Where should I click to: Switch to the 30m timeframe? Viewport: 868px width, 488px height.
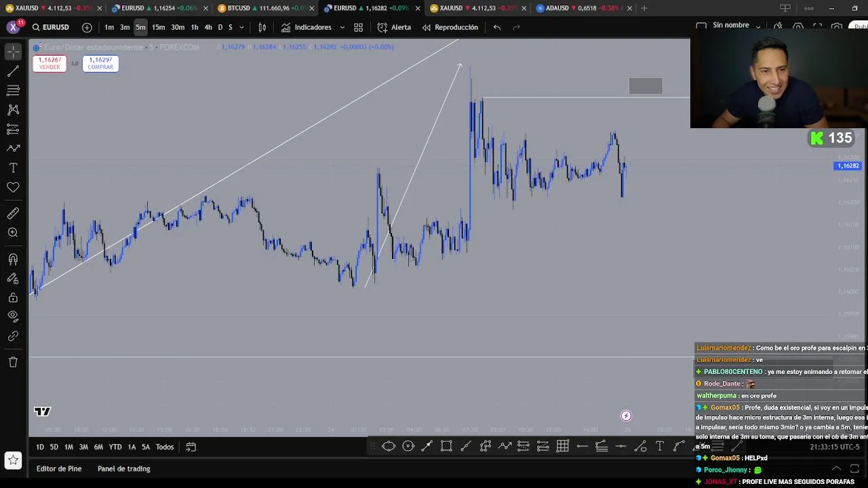[x=178, y=27]
